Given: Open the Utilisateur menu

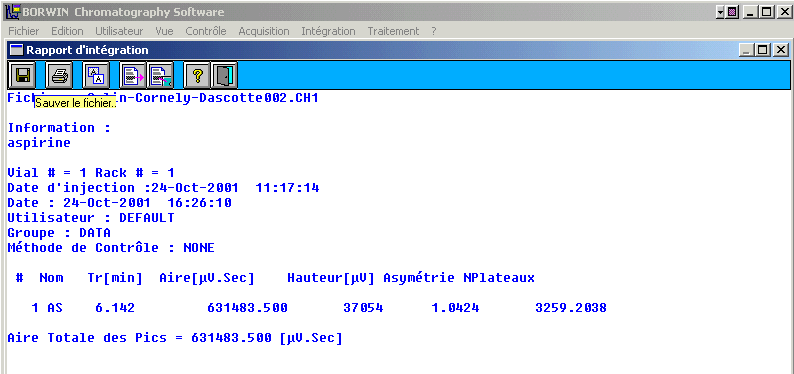Looking at the screenshot, I should [119, 31].
